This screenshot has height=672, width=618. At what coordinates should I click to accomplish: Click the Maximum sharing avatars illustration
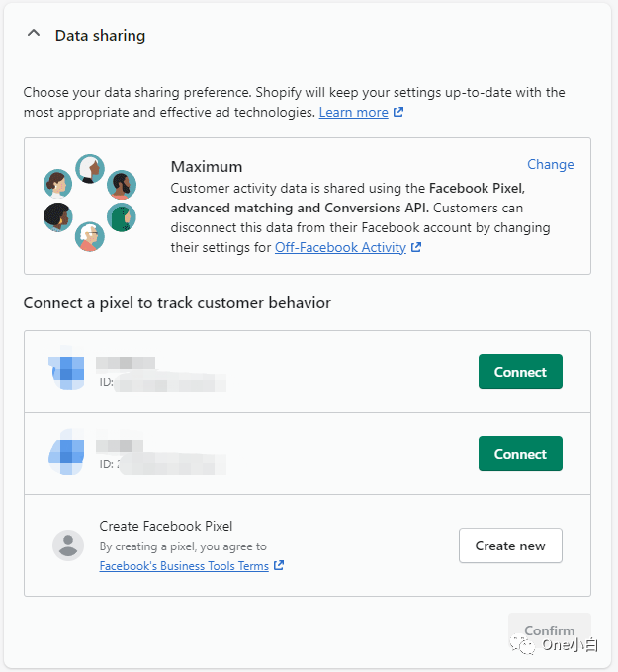(90, 203)
